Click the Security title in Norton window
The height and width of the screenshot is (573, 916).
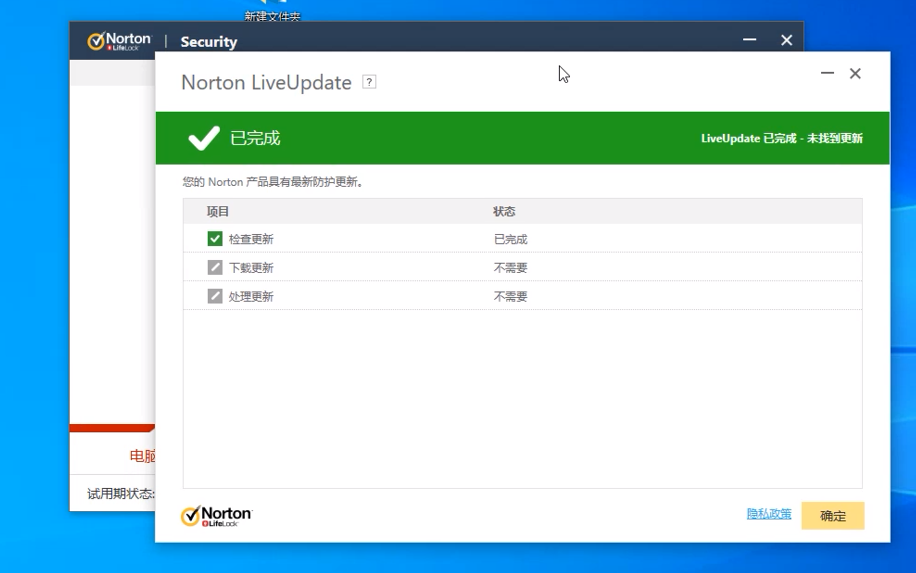[x=209, y=42]
